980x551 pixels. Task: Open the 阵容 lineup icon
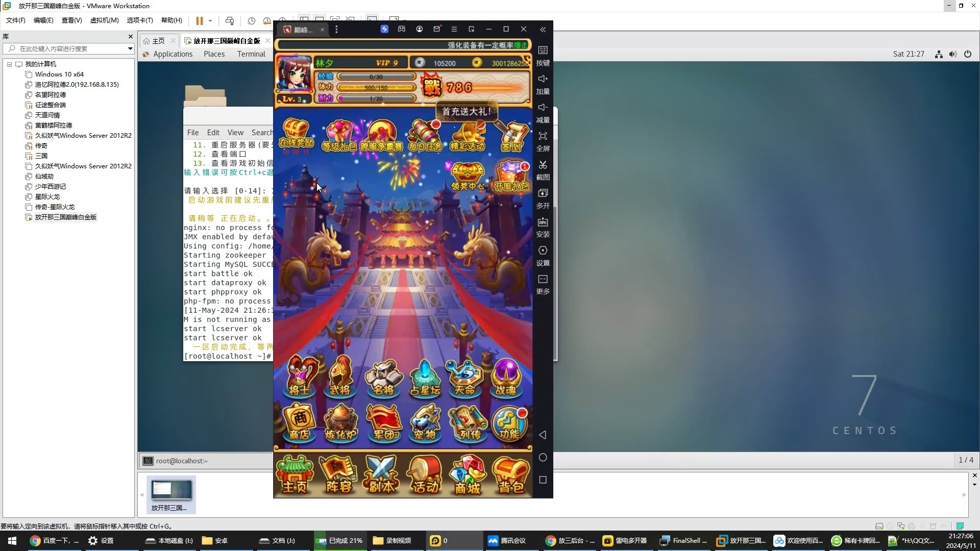338,475
